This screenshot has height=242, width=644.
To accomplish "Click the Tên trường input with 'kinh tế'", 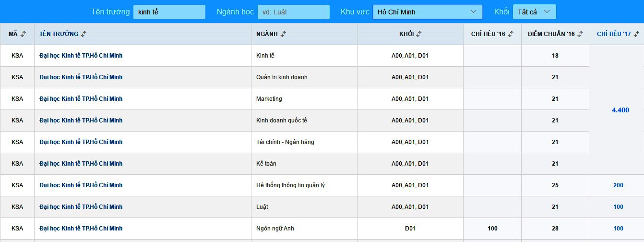I will point(169,12).
